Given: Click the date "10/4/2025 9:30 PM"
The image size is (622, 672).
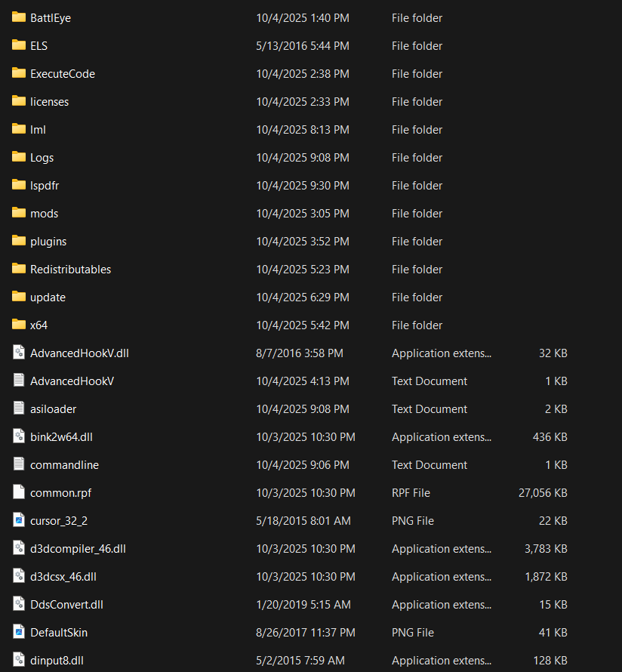Looking at the screenshot, I should click(303, 186).
